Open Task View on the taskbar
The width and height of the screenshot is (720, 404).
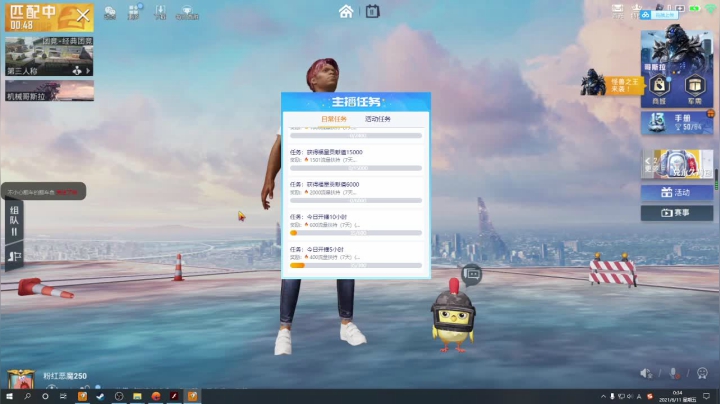pyautogui.click(x=63, y=396)
